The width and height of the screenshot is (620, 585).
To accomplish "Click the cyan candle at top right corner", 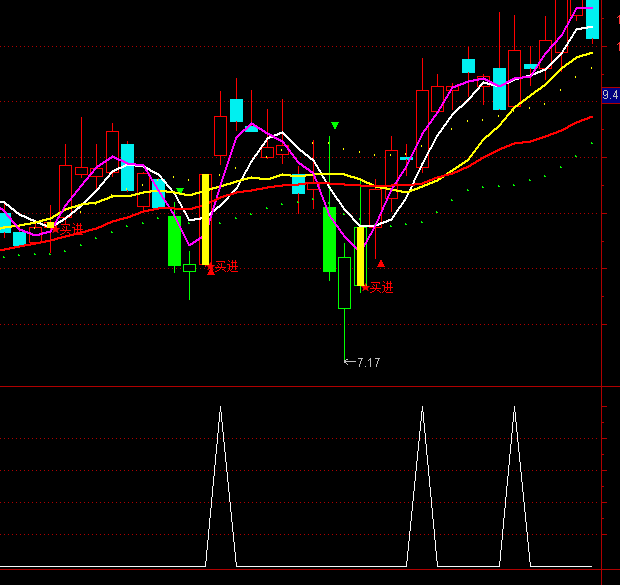I will tap(592, 22).
